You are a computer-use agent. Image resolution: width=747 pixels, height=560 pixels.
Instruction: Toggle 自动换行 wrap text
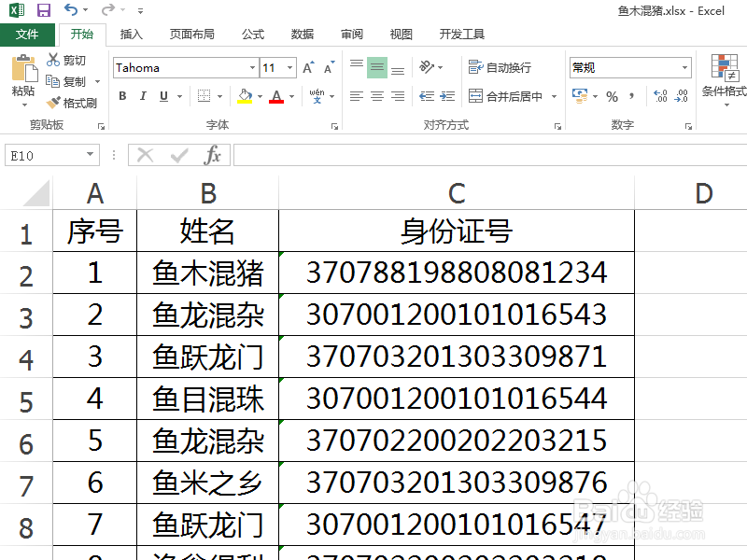click(x=500, y=67)
